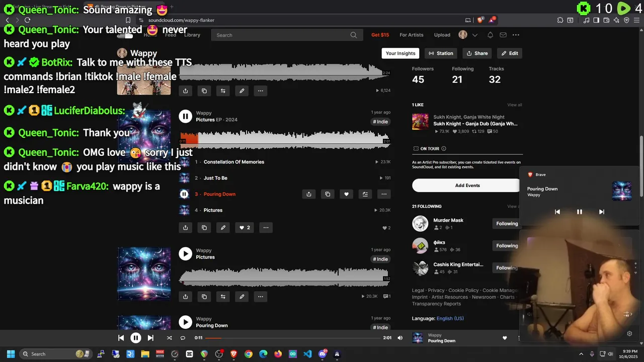Seek on the bottom player progress bar
Screen dimensions: 644x362
293,338
